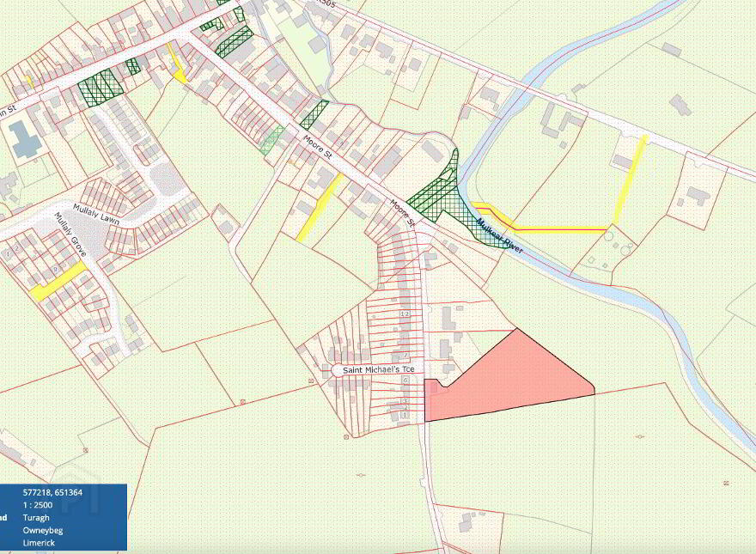
Task: Click the barony name "Owneybeg"
Action: (x=43, y=530)
